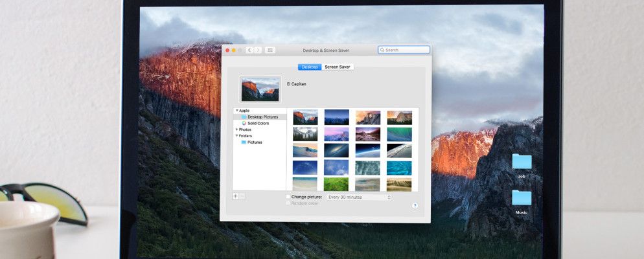
Task: Choose the Half Dome with green trees thumbnail
Action: click(399, 117)
